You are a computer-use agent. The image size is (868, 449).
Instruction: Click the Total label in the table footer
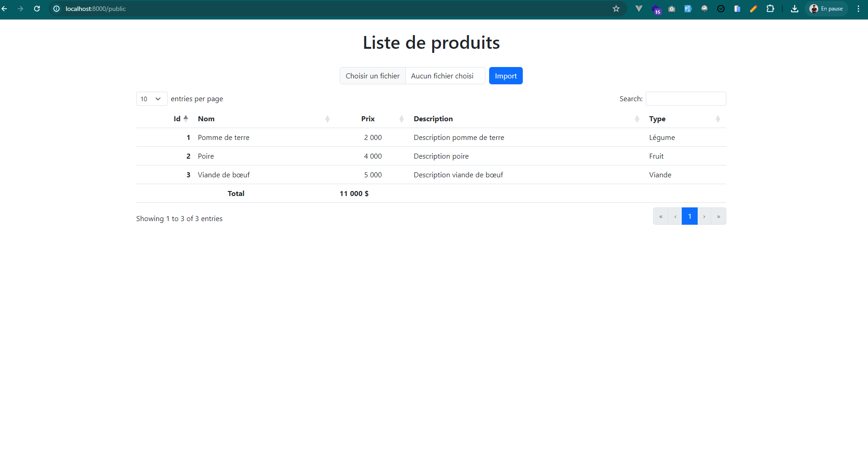pyautogui.click(x=236, y=194)
